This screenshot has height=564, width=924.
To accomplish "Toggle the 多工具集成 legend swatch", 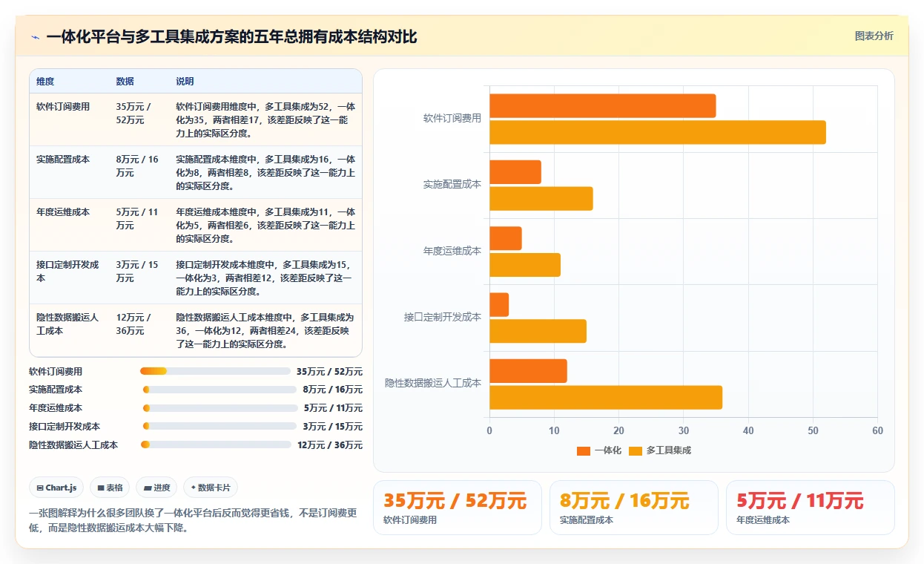I will click(636, 450).
